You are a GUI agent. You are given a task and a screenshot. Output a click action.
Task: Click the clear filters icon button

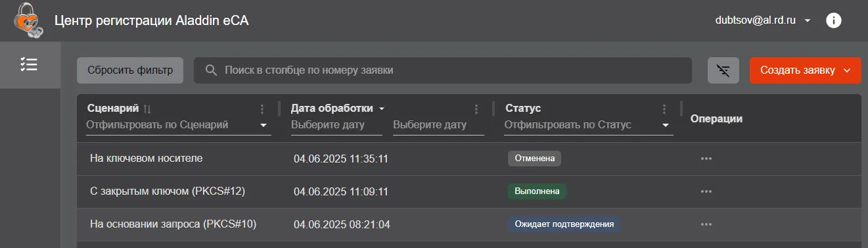723,70
